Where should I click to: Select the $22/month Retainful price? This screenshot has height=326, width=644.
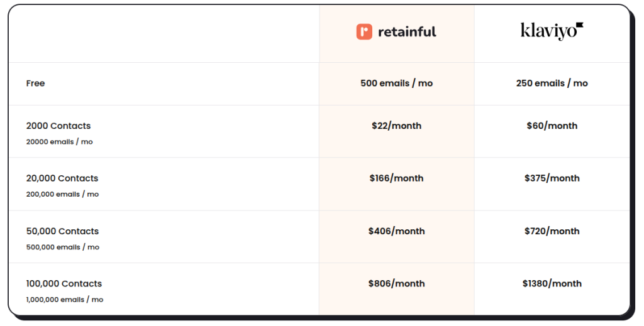[396, 126]
